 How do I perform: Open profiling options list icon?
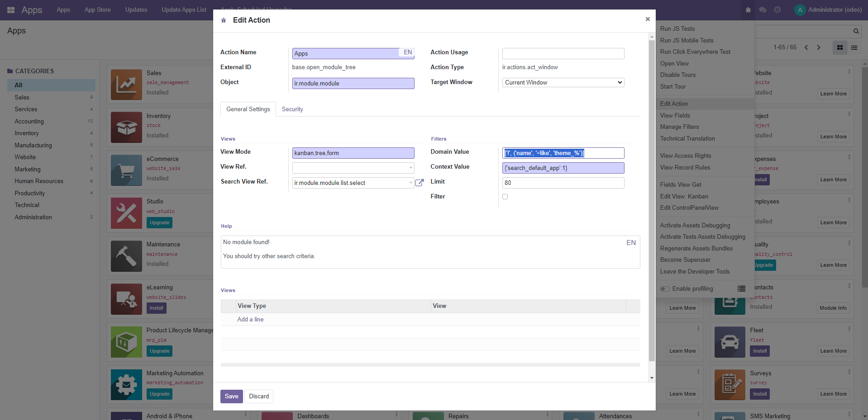click(741, 288)
